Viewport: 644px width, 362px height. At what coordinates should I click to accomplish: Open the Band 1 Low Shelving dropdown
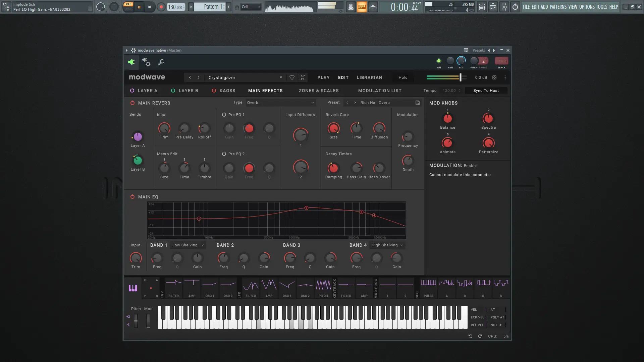tap(188, 245)
